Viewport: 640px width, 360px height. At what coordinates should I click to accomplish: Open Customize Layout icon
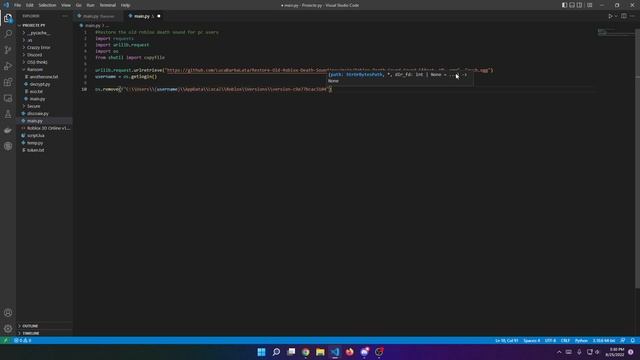589,5
